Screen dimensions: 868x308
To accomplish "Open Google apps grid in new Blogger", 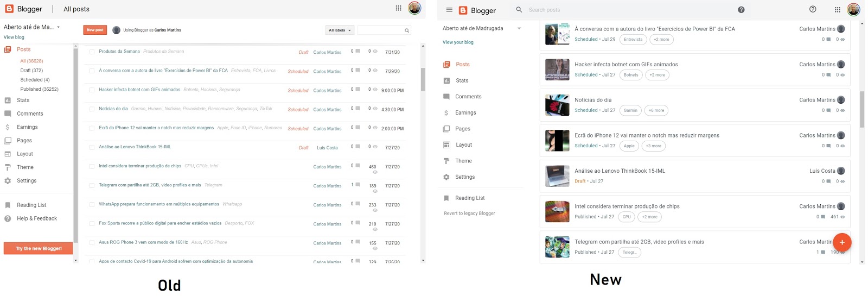I will click(x=837, y=10).
